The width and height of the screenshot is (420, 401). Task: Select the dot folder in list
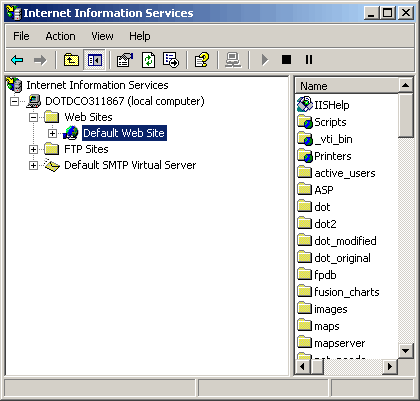[322, 207]
